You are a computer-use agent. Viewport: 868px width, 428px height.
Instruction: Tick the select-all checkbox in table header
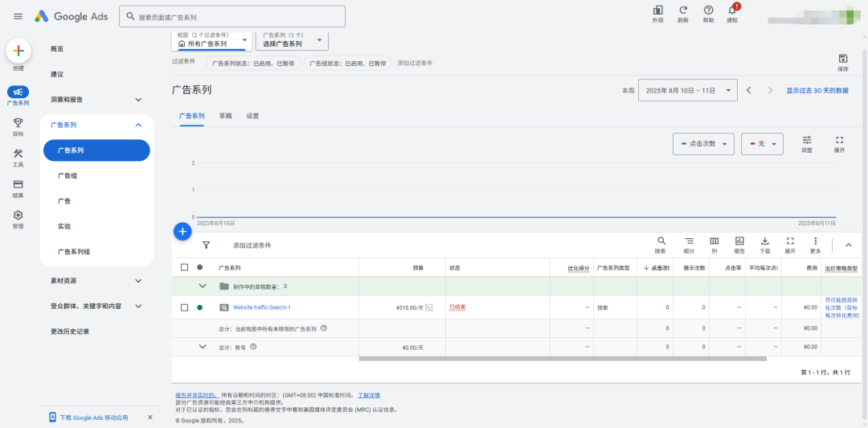184,267
